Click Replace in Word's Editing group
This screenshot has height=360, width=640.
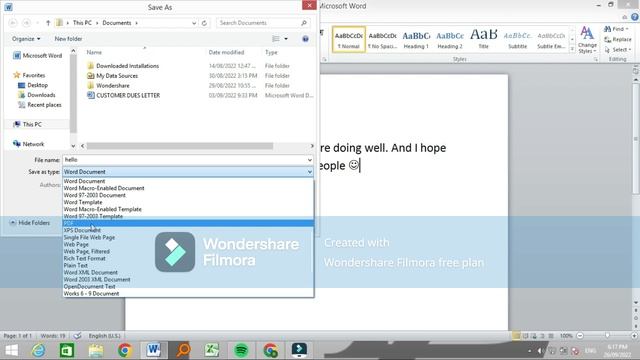point(618,39)
